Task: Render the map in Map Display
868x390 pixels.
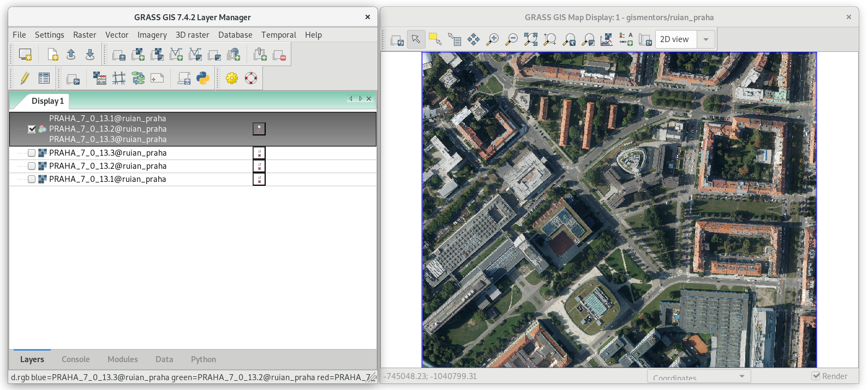Action: pos(397,39)
